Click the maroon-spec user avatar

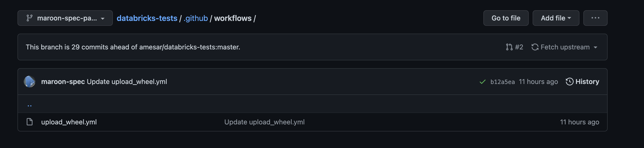[30, 82]
